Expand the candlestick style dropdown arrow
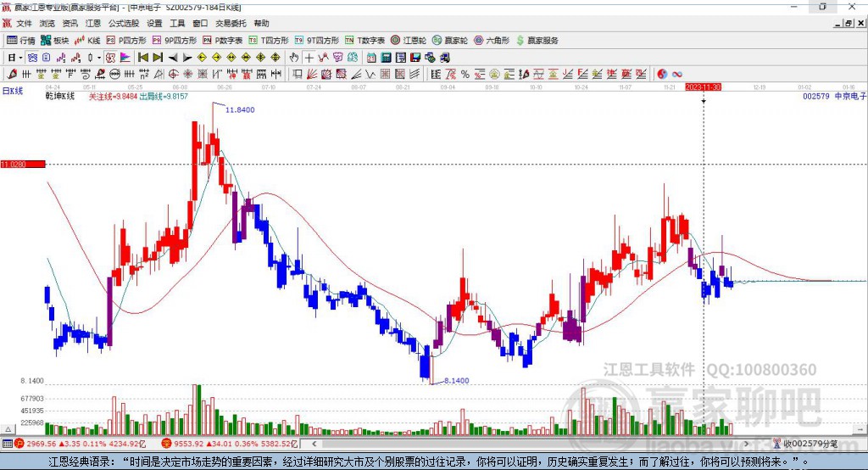 click(99, 58)
